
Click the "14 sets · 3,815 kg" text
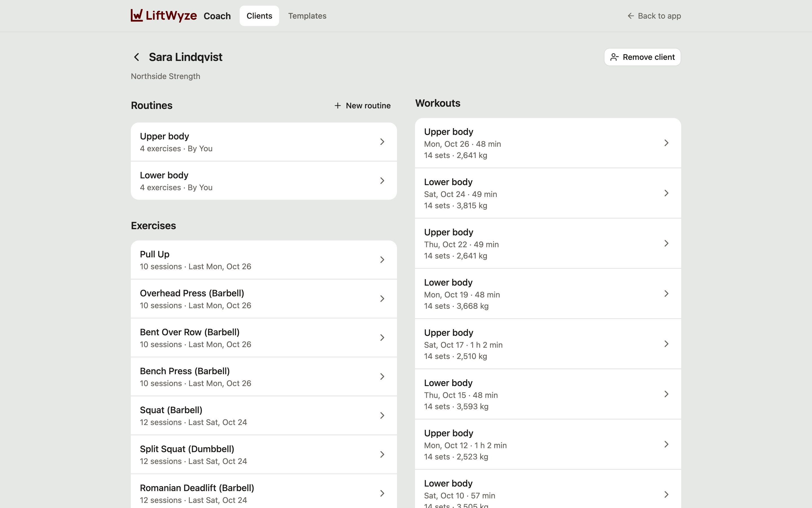click(455, 206)
